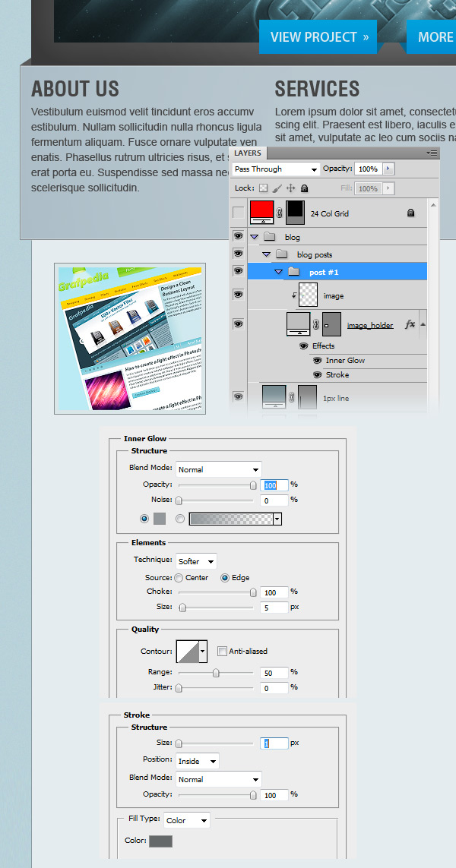The image size is (456, 868).
Task: Click the LAYERS panel tab
Action: [x=247, y=153]
